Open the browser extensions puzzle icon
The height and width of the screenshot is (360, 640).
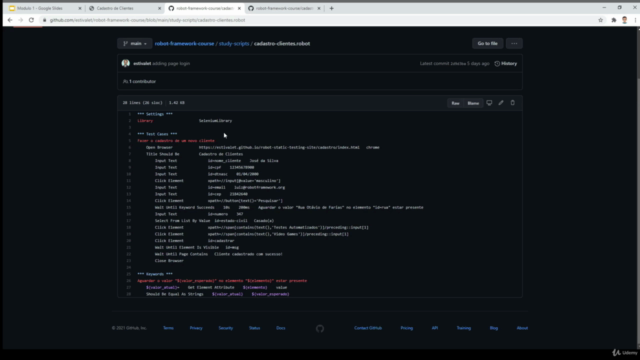(613, 20)
